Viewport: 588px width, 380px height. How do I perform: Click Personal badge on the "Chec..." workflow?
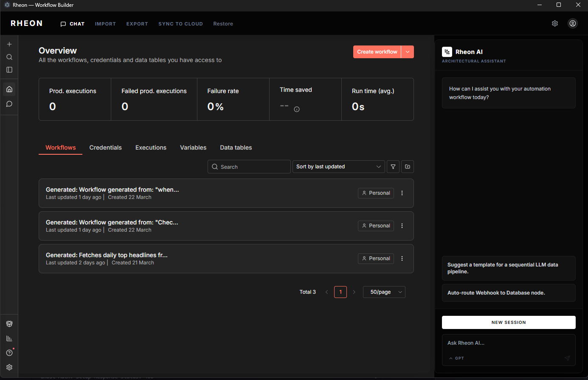[x=376, y=226]
